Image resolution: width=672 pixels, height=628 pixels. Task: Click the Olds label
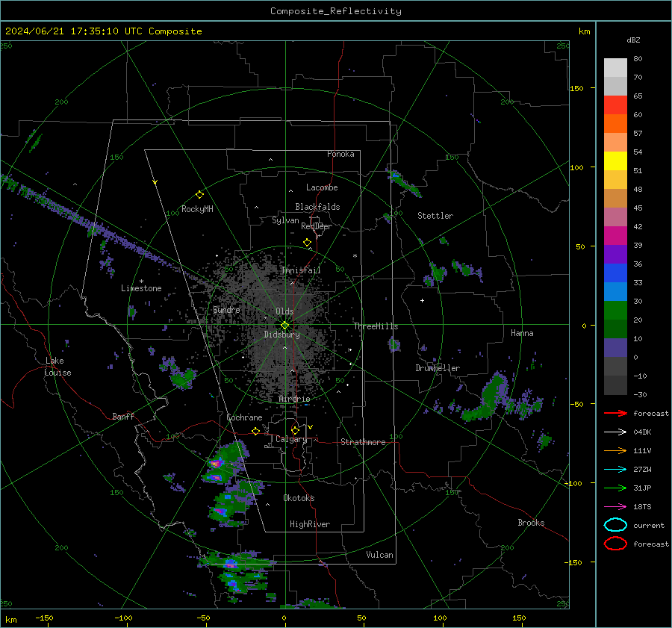(284, 311)
